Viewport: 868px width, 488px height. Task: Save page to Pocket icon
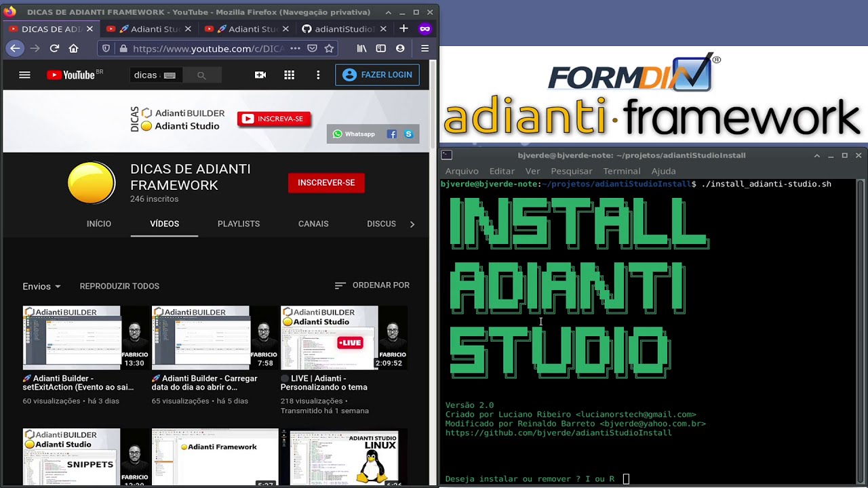coord(312,48)
